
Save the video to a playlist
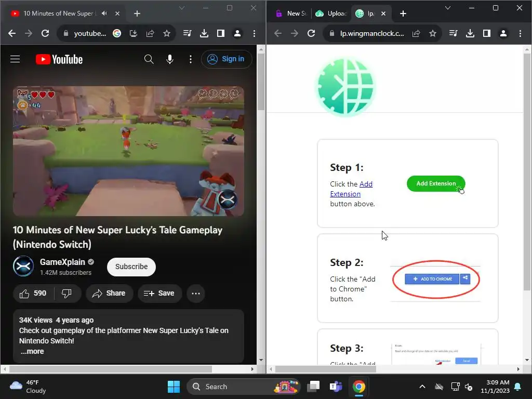click(x=159, y=293)
